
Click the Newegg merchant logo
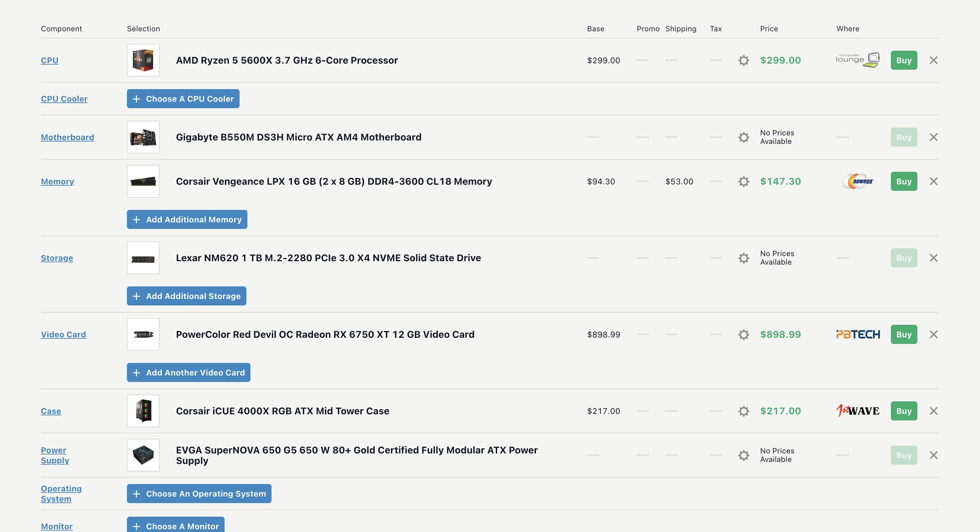pos(858,181)
